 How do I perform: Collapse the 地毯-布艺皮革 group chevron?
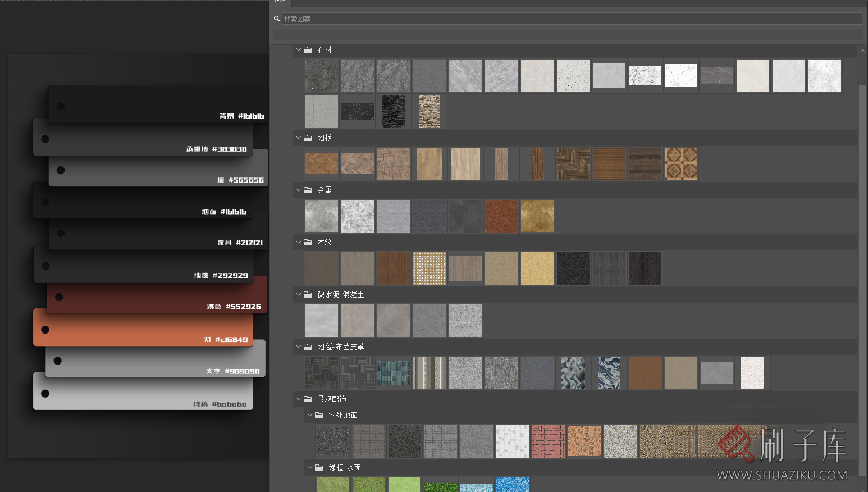coord(299,347)
